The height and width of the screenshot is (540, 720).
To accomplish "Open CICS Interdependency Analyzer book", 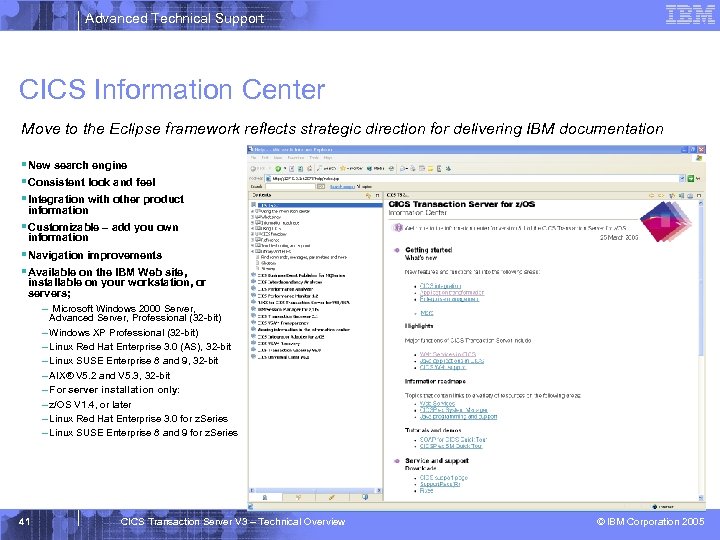I will 290,282.
